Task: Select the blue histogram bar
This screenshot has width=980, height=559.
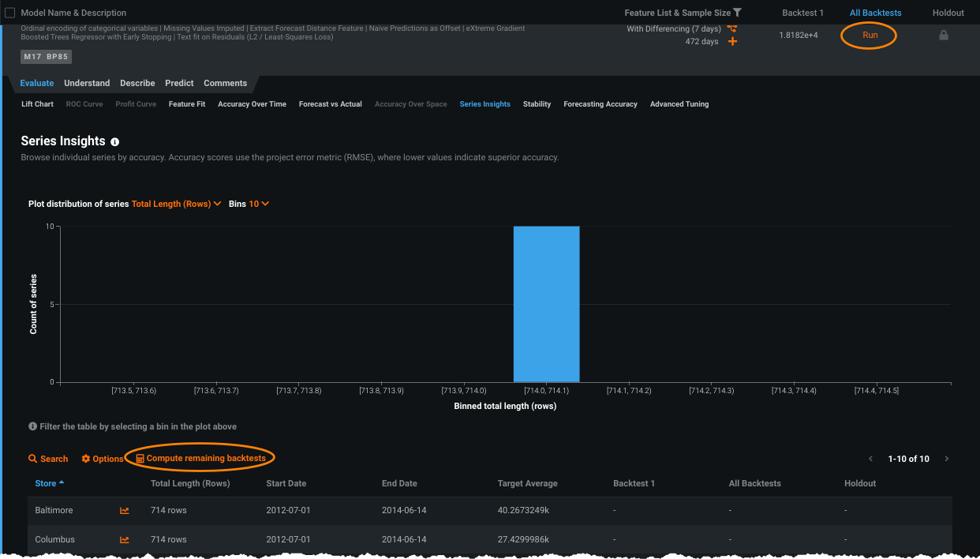Action: click(x=546, y=304)
